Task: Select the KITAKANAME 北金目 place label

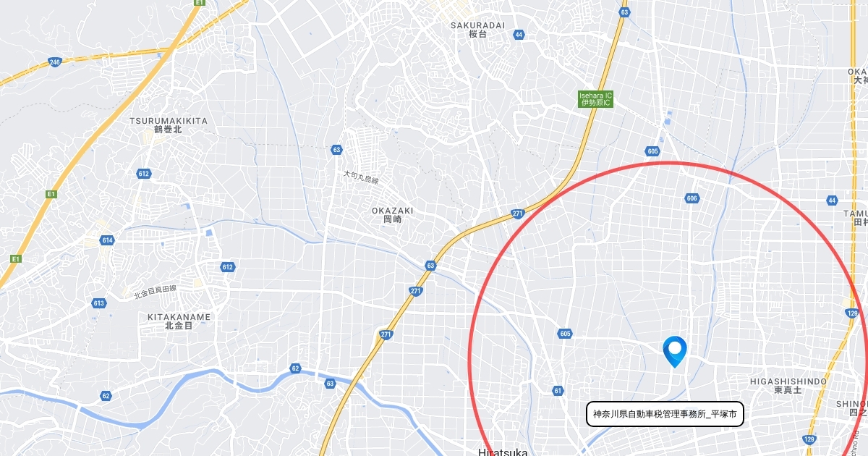Action: (179, 321)
